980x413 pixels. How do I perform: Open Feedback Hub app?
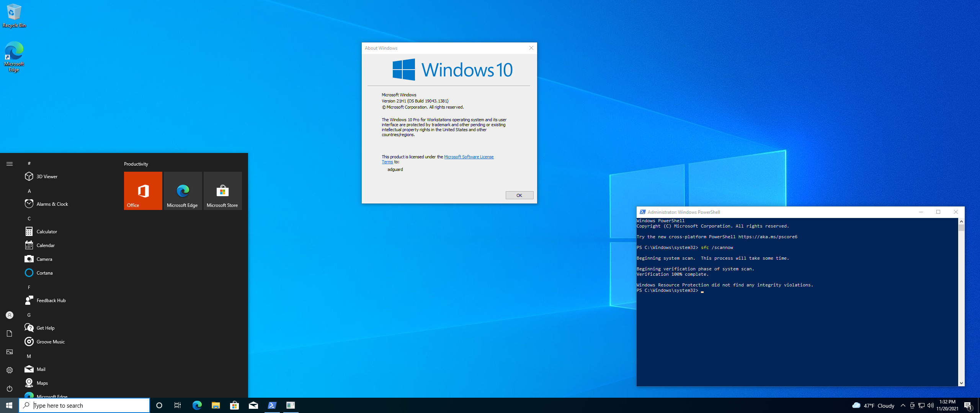tap(69, 300)
